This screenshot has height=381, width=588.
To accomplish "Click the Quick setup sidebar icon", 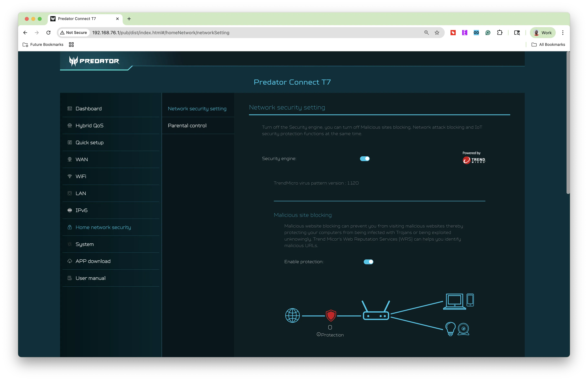I will pyautogui.click(x=70, y=142).
